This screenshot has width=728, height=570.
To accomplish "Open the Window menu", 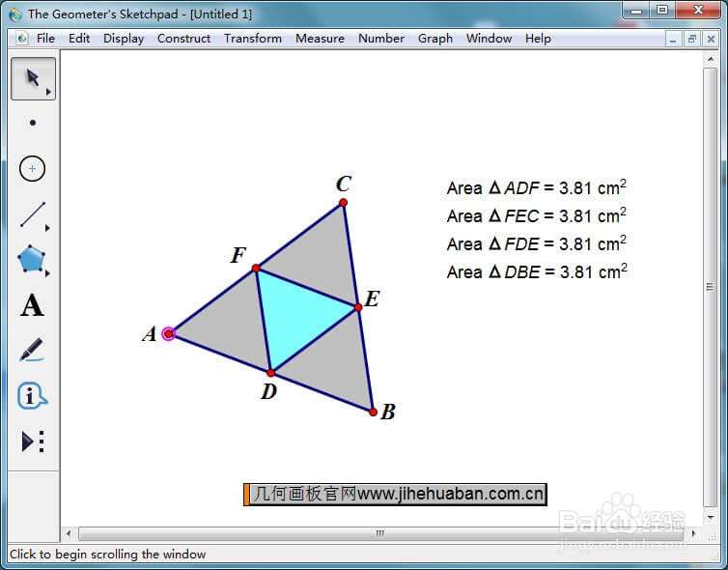I will (489, 38).
